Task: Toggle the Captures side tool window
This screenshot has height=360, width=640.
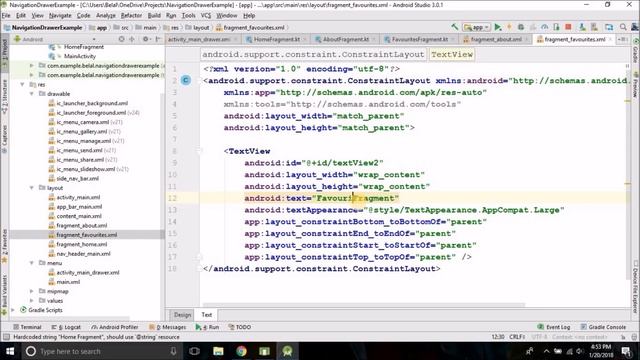Action: coord(4,139)
